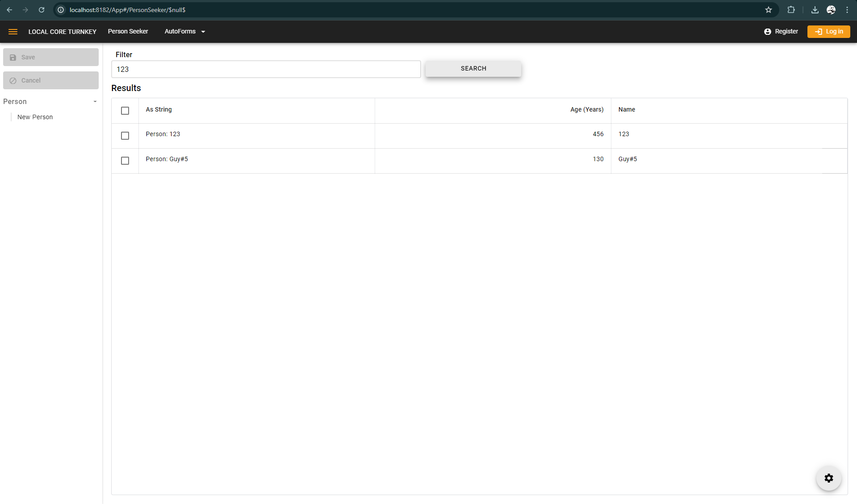
Task: Click the Register link
Action: 781,32
